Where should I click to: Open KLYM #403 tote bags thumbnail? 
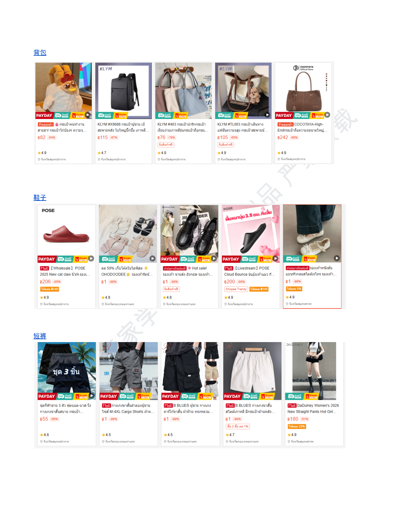click(183, 91)
